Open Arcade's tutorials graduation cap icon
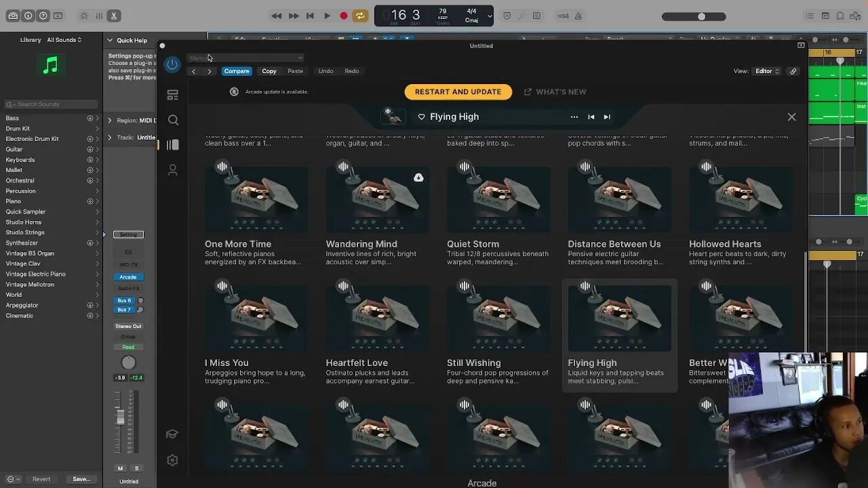The height and width of the screenshot is (488, 868). [172, 434]
